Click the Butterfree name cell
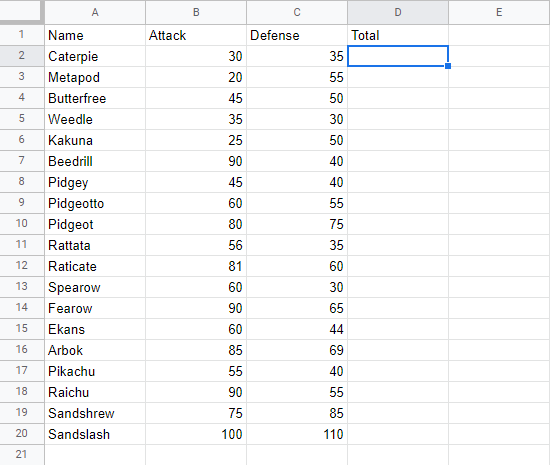Image resolution: width=550 pixels, height=465 pixels. [95, 98]
